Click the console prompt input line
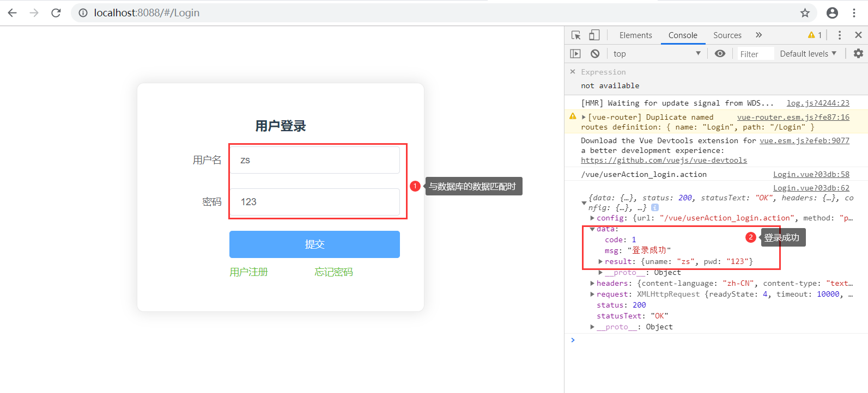This screenshot has width=868, height=393. click(719, 340)
